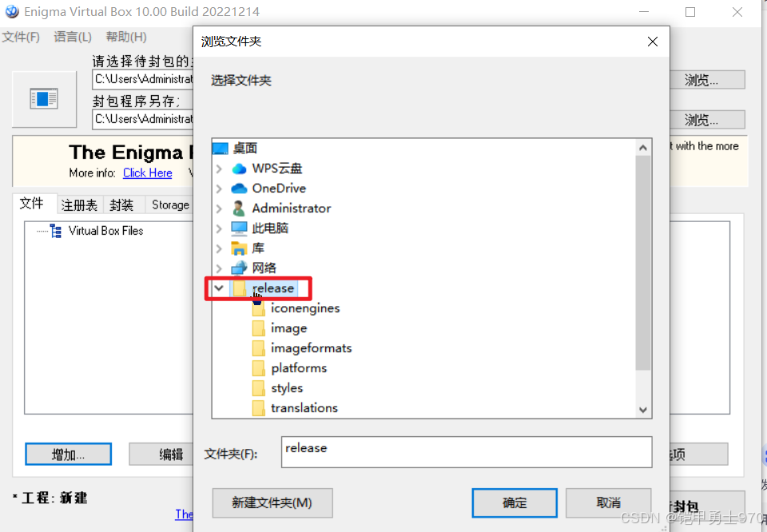Click the large application layout icon button
This screenshot has height=532, width=767.
click(45, 99)
